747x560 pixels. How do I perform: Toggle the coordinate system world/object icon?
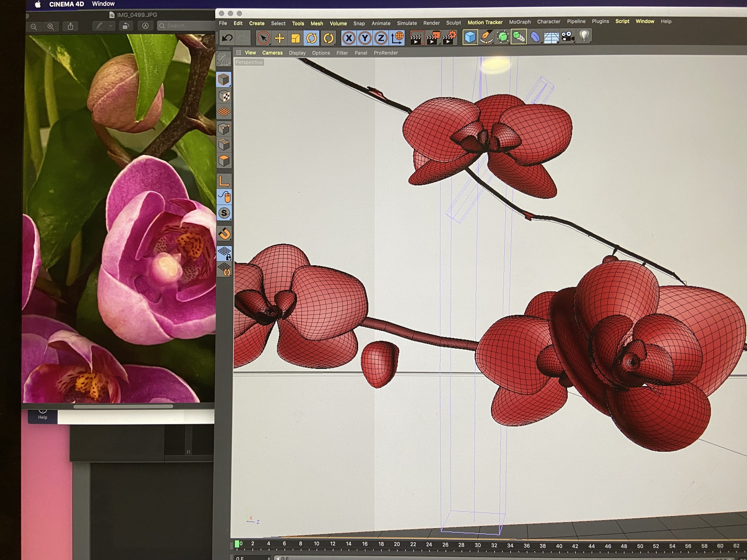(397, 38)
